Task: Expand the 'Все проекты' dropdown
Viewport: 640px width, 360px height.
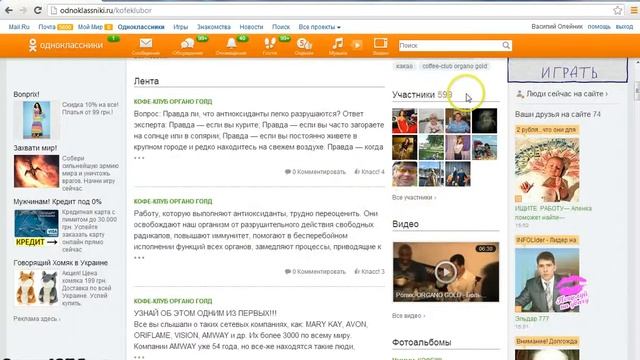Action: [x=319, y=27]
